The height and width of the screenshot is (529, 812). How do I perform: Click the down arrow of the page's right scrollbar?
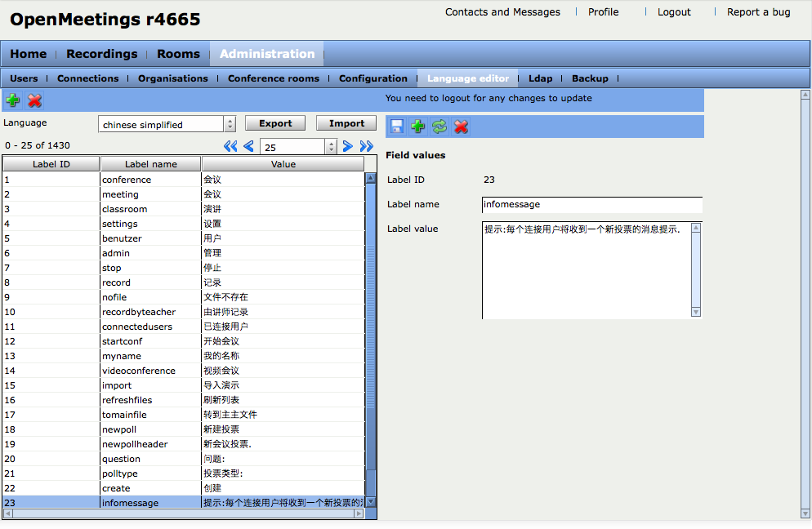[805, 513]
